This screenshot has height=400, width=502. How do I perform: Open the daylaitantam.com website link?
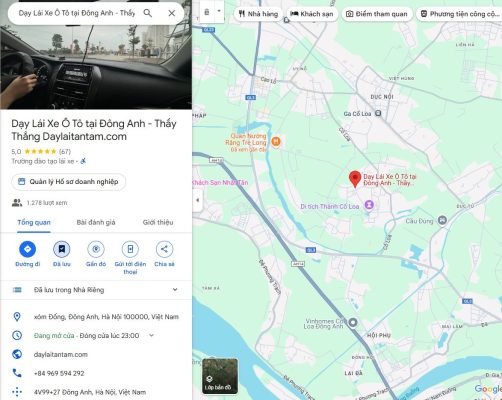[61, 354]
